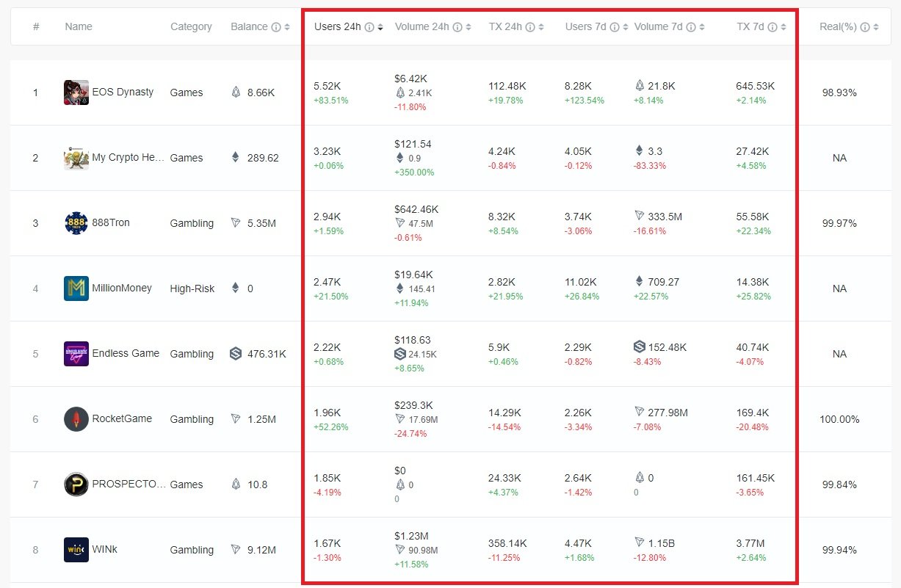Sort by Volume 24h sort arrows
Screen dimensions: 901x588
468,27
